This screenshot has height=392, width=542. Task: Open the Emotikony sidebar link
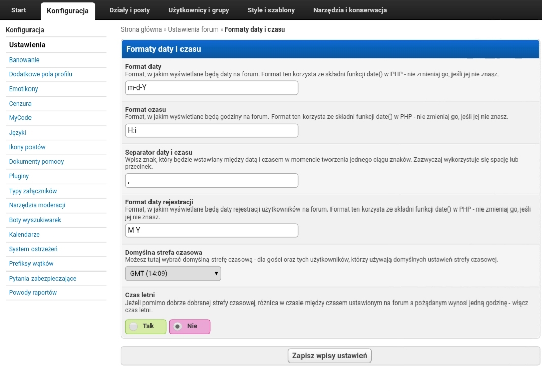pos(23,89)
